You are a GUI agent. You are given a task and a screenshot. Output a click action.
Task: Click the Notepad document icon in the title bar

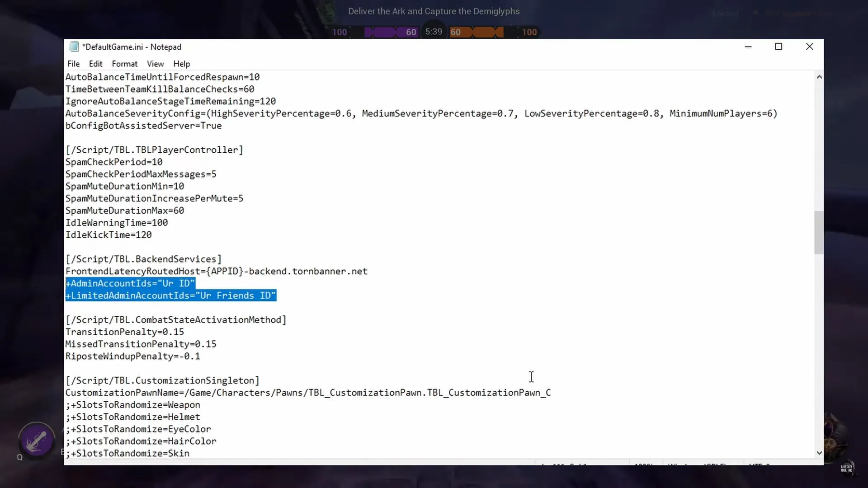pos(73,46)
